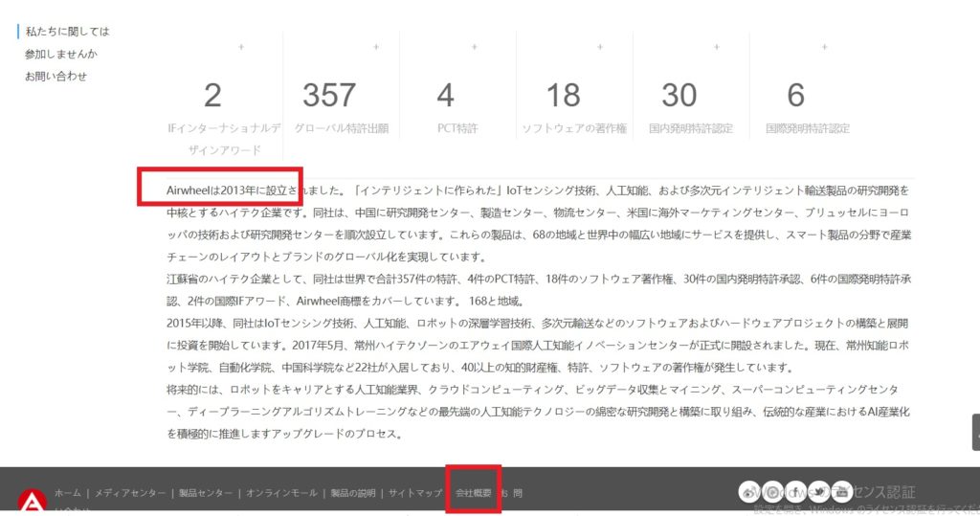Click the 国内発明特許認定 label
The height and width of the screenshot is (516, 980).
(x=691, y=128)
